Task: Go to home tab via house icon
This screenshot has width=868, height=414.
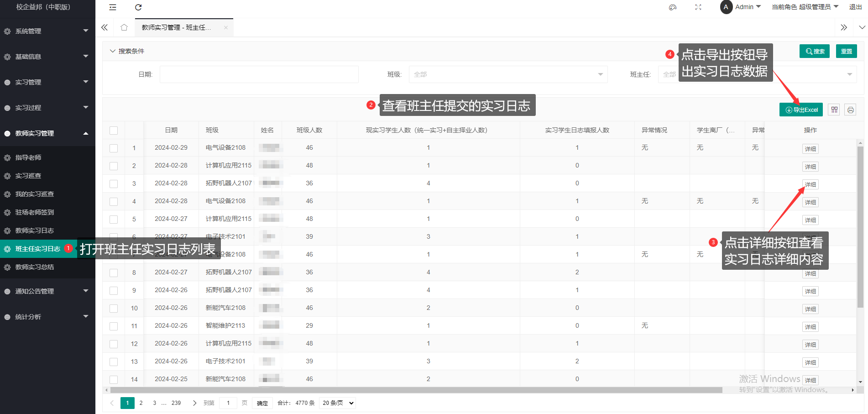Action: pyautogui.click(x=124, y=27)
